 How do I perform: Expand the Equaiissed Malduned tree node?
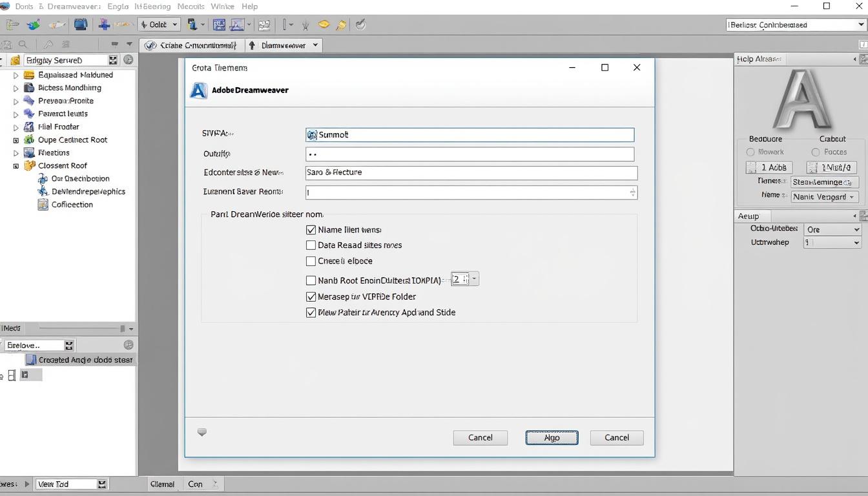(16, 76)
